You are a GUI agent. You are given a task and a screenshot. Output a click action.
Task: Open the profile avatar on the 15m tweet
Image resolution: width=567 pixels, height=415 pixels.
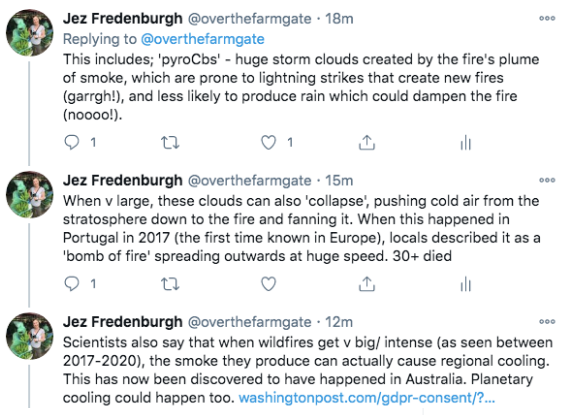pyautogui.click(x=30, y=194)
